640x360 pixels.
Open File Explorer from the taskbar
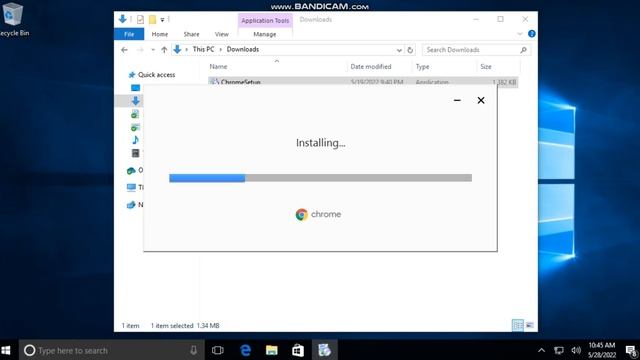271,350
